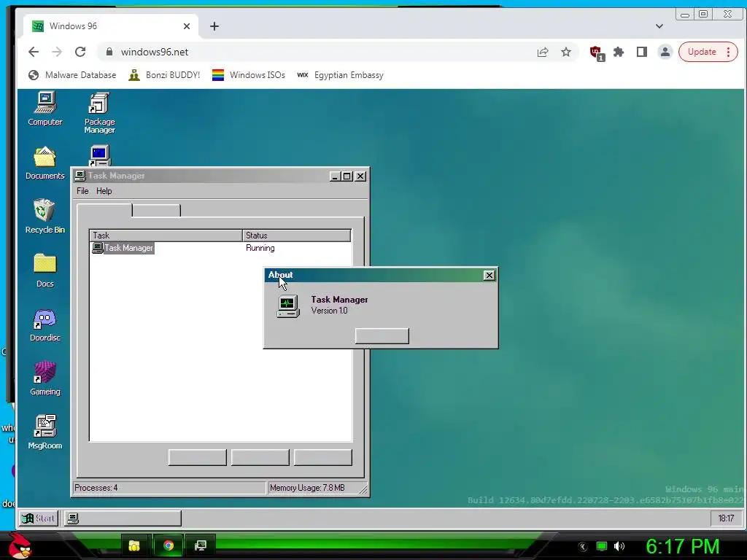Click the 6:17 PM host clock
This screenshot has height=560, width=747.
(682, 546)
